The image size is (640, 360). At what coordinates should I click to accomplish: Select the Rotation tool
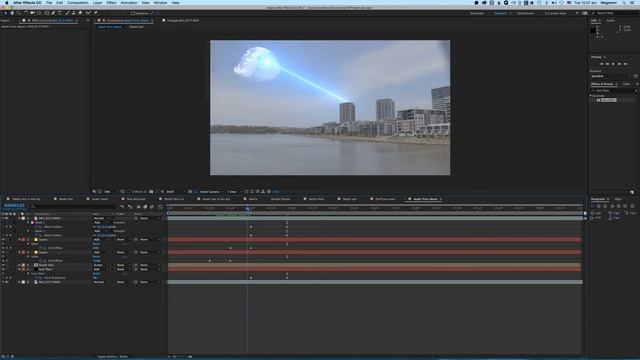25,13
